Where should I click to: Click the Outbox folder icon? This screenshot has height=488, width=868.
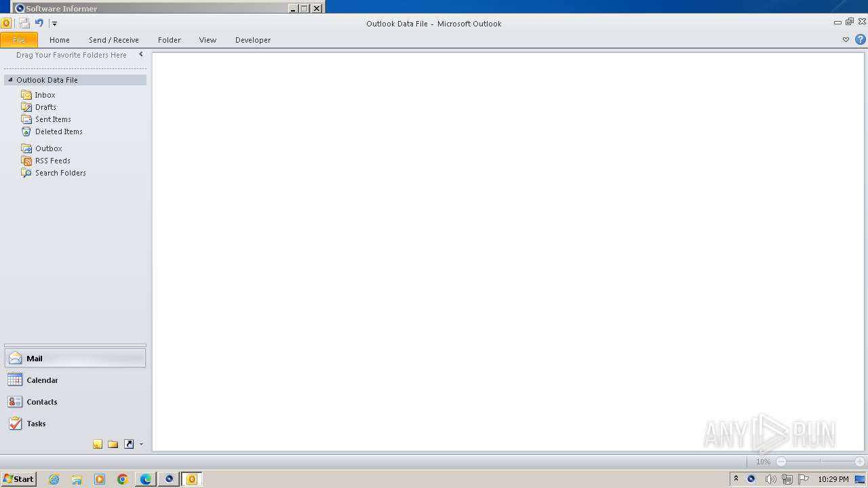(26, 148)
